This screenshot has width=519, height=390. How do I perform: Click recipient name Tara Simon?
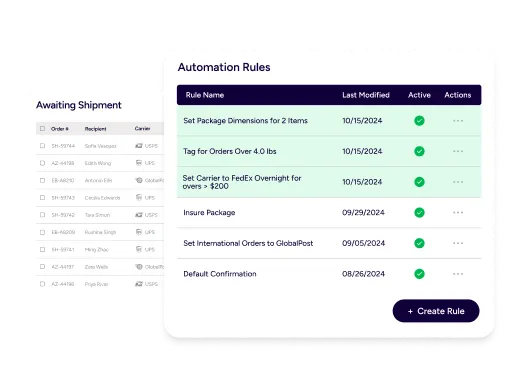(x=97, y=215)
